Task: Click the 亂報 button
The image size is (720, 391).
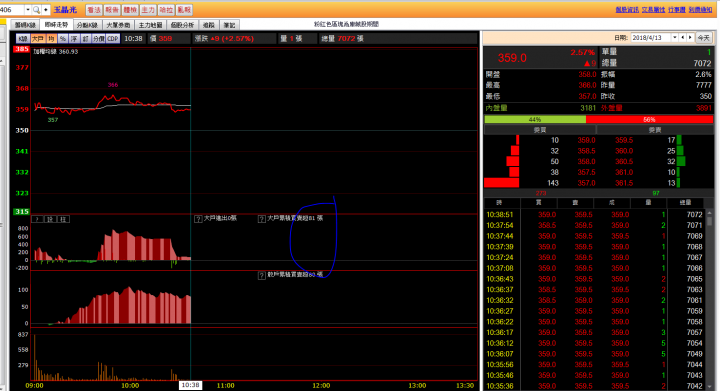Action: 184,10
